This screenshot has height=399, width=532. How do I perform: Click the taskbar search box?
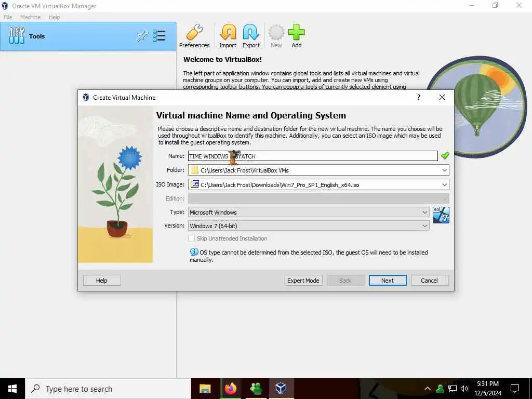click(x=108, y=389)
